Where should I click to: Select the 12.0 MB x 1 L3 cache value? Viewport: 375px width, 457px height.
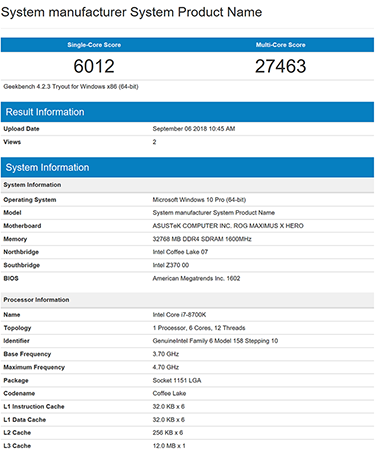point(169,446)
